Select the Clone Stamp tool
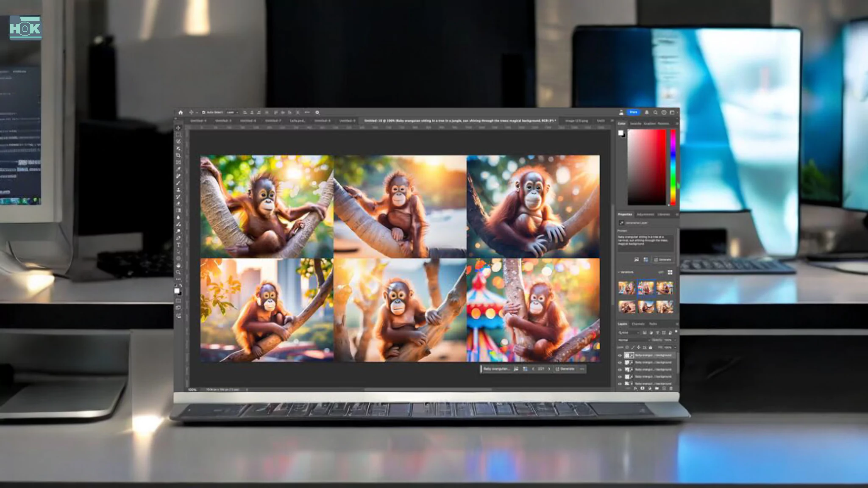The image size is (868, 488). click(x=178, y=190)
